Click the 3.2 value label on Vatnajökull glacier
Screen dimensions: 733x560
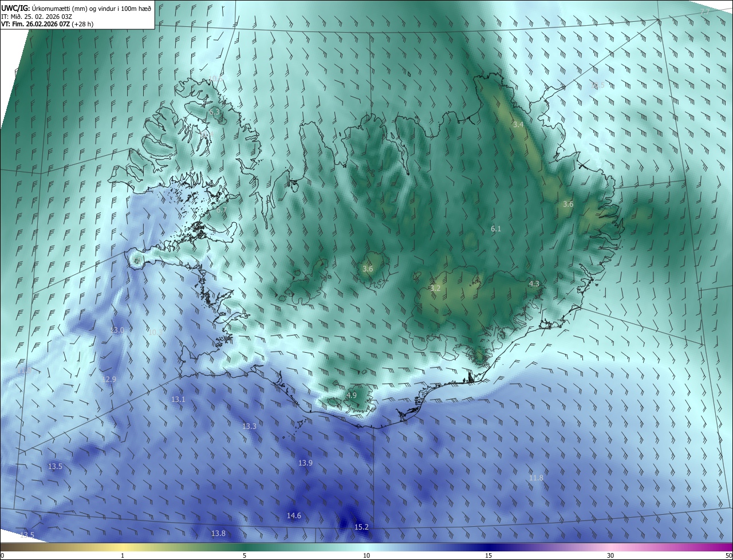pos(435,289)
